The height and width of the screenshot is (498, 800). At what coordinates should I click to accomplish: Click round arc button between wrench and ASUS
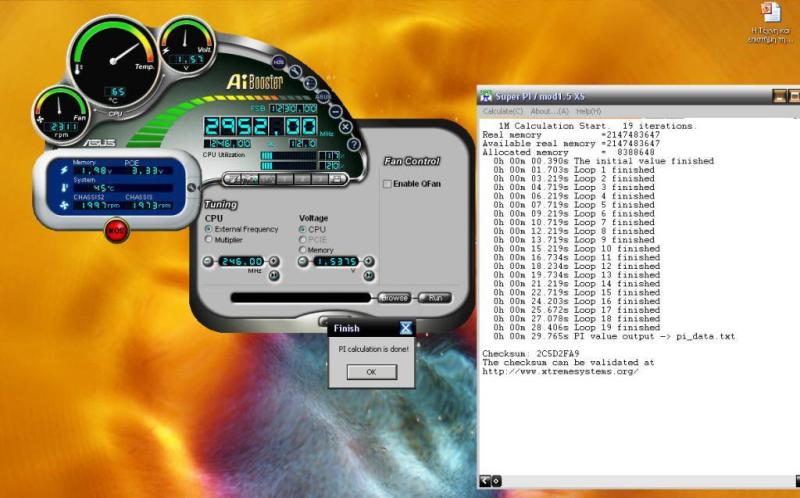310,83
